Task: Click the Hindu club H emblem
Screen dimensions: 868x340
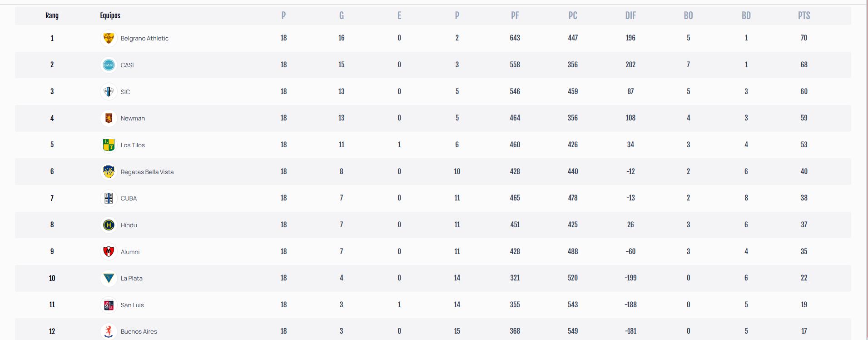Action: point(109,225)
